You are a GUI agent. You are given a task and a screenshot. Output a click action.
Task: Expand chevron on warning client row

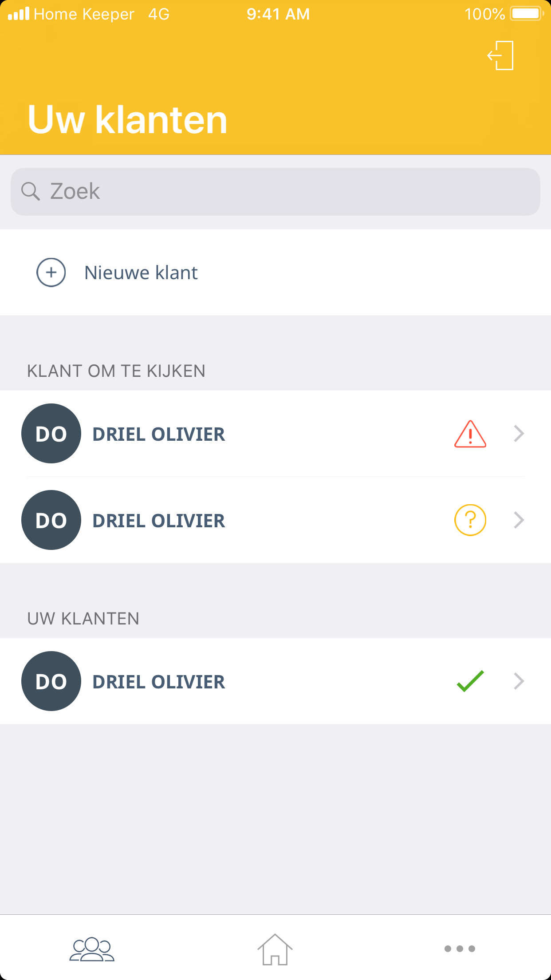[519, 434]
